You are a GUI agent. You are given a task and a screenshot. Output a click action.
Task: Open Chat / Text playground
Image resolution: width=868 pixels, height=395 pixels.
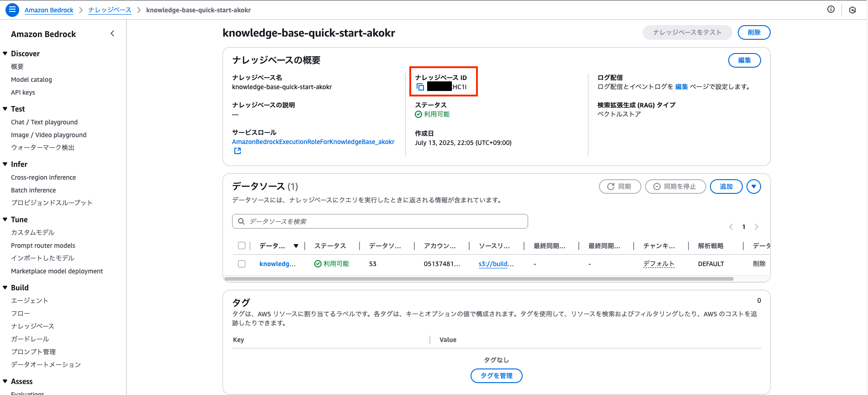(x=44, y=122)
